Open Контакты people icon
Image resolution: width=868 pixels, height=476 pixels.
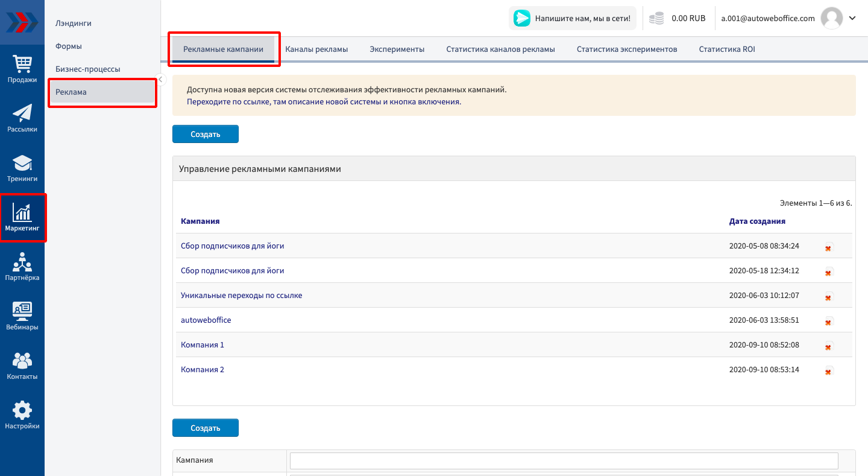point(22,366)
